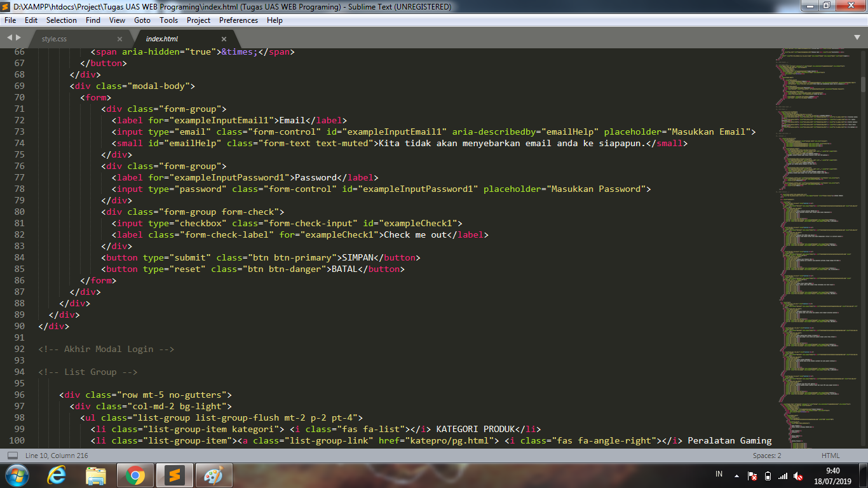868x488 pixels.
Task: Expand the hidden icons tray arrow
Action: click(736, 476)
